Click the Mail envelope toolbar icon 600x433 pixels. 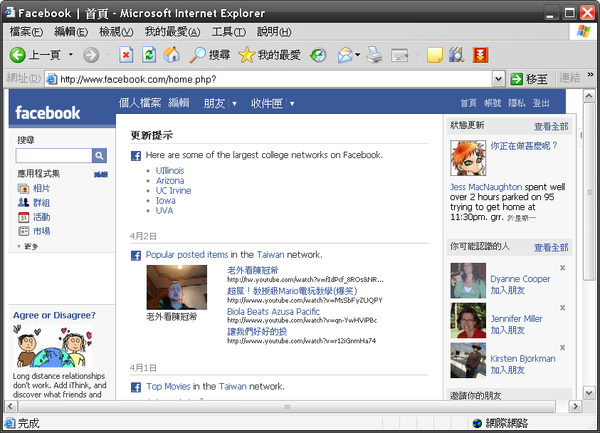click(345, 55)
